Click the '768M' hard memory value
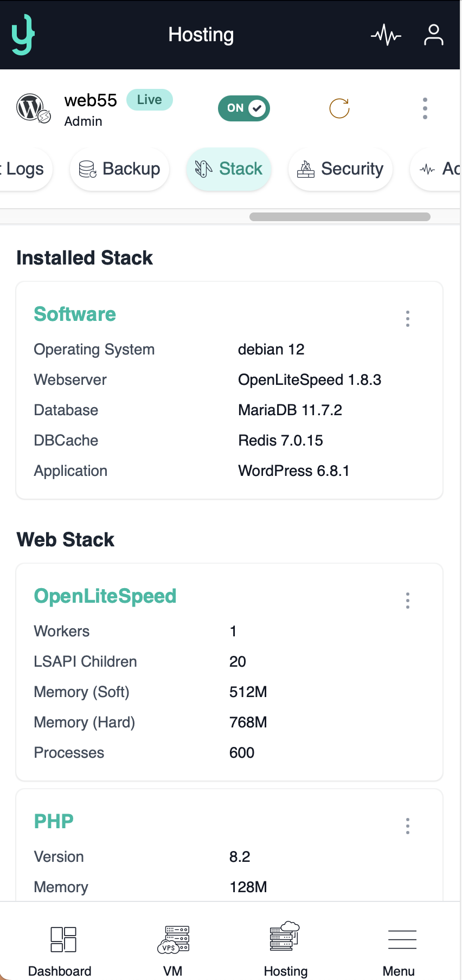The image size is (462, 980). pyautogui.click(x=248, y=723)
